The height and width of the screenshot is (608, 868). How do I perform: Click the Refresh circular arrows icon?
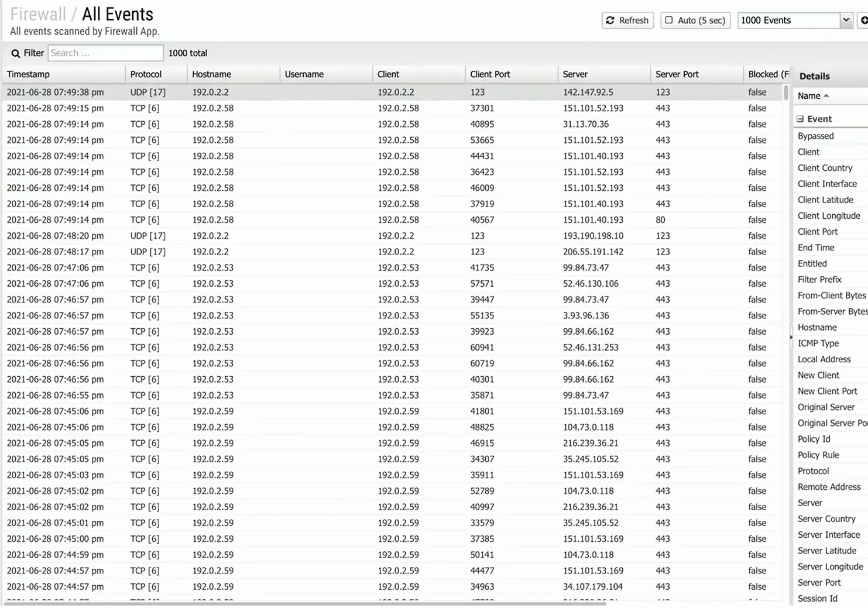(610, 20)
